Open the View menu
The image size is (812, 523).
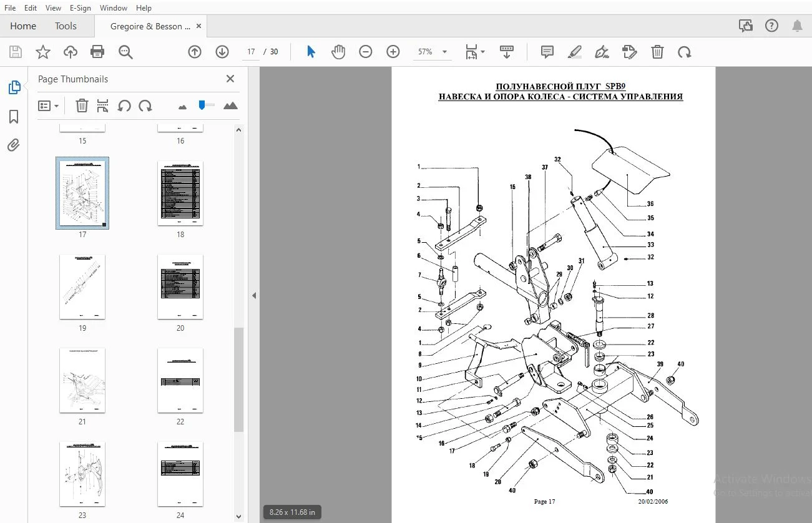(x=53, y=7)
